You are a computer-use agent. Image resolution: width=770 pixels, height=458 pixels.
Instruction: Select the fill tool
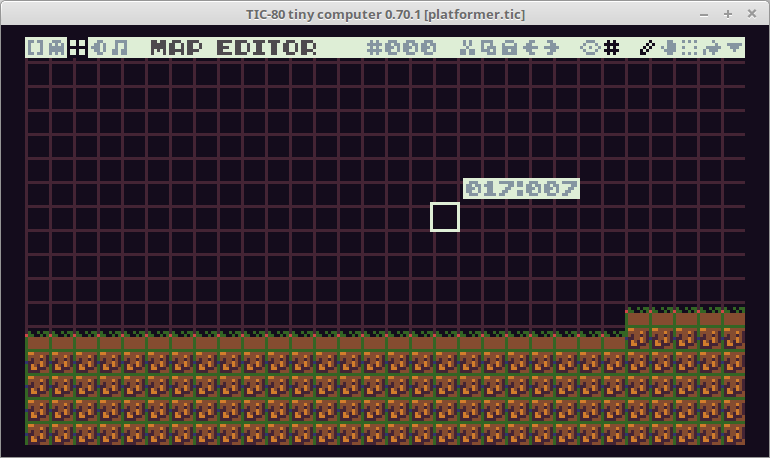[x=711, y=48]
